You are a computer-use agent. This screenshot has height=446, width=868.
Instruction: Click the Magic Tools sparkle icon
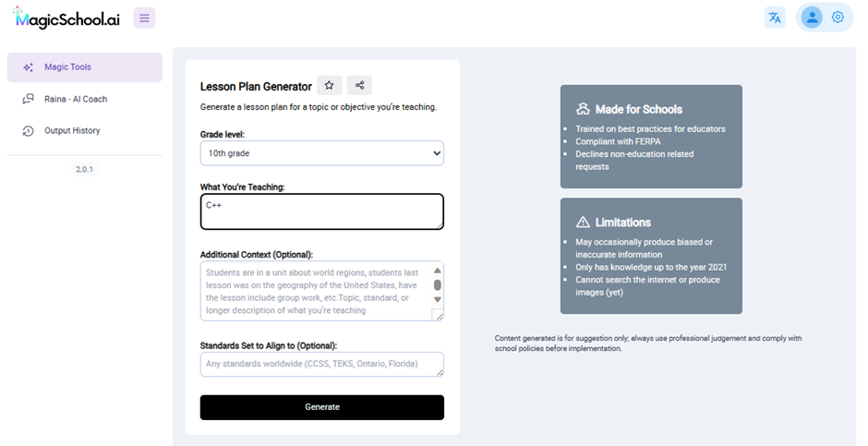29,67
